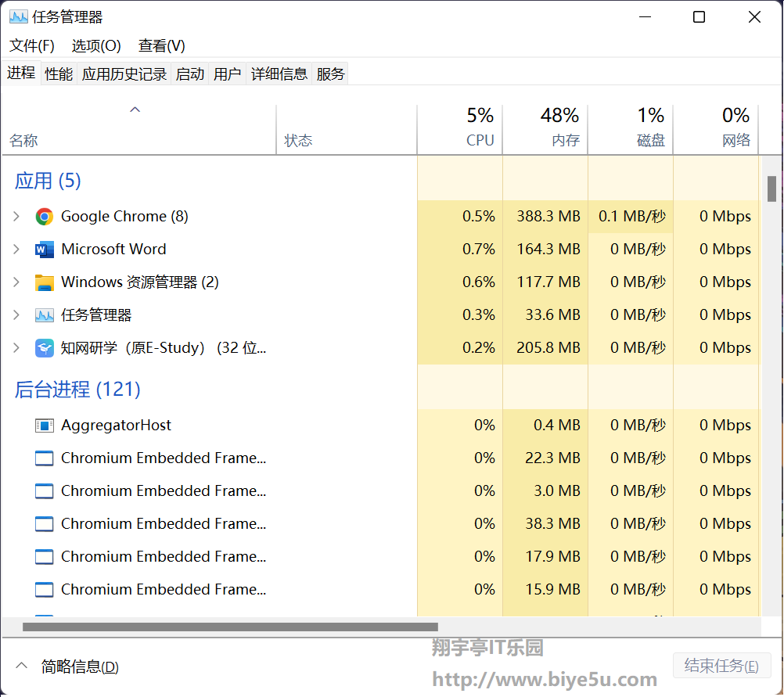Expand the 知网研学 process group
Screen dimensions: 784x697
16,348
